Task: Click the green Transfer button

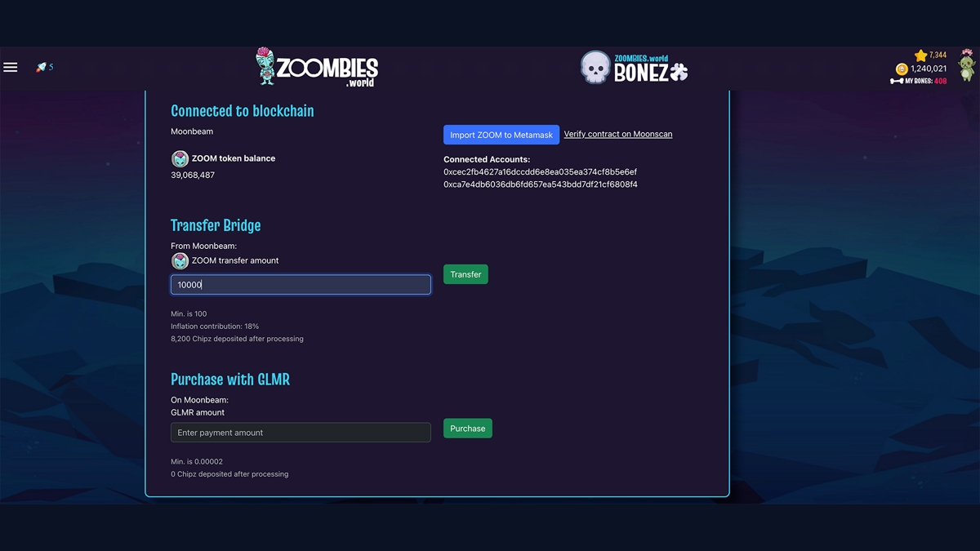Action: pyautogui.click(x=465, y=274)
